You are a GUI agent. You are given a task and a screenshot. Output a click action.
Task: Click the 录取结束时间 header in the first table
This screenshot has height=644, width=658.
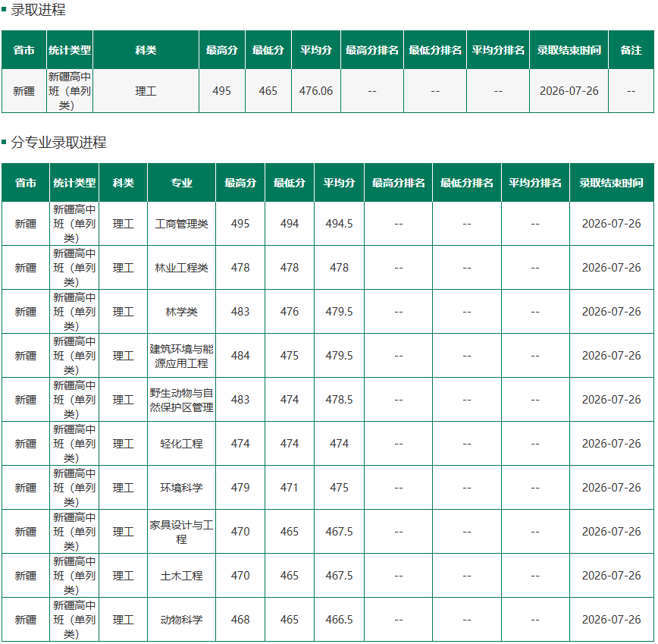pos(569,50)
